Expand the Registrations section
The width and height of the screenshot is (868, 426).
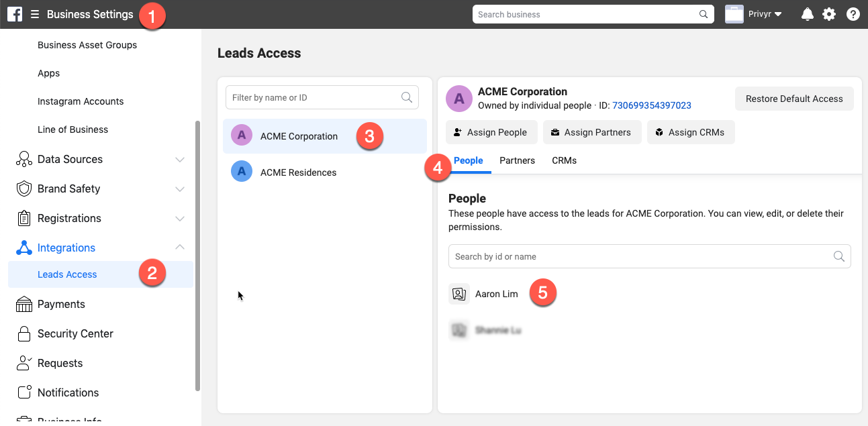tap(179, 218)
